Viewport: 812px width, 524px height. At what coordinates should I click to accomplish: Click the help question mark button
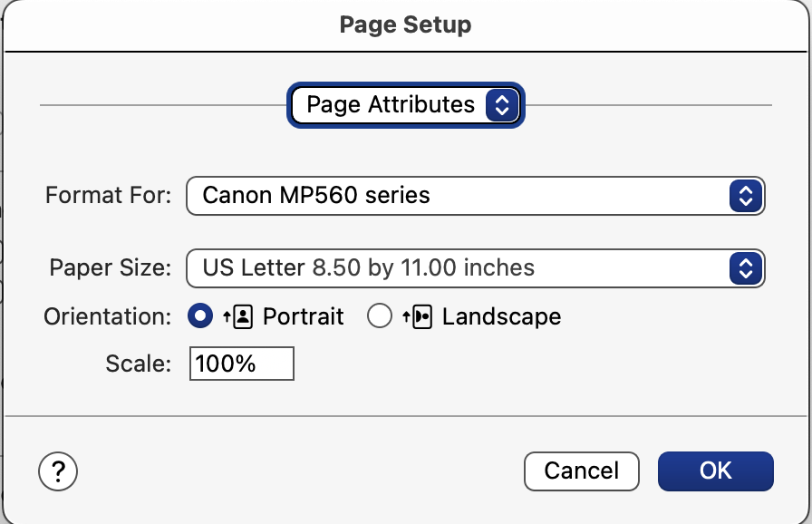58,471
